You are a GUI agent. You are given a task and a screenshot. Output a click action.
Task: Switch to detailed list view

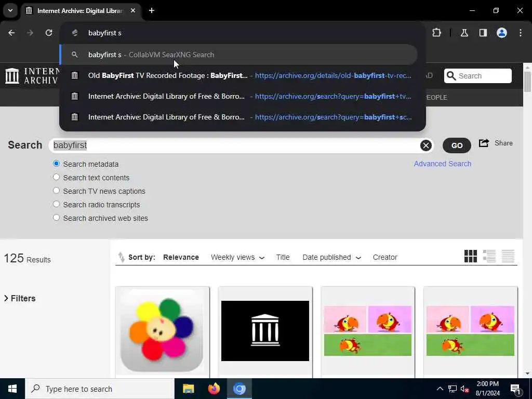[x=489, y=256]
